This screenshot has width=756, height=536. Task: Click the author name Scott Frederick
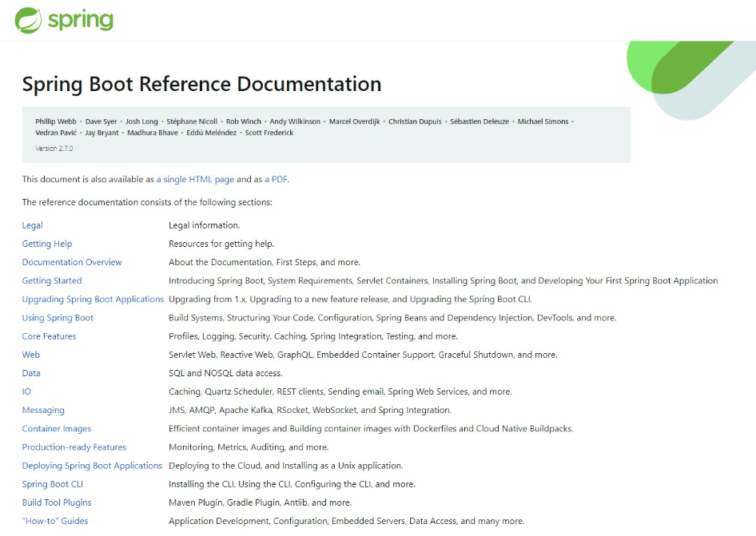(x=269, y=133)
